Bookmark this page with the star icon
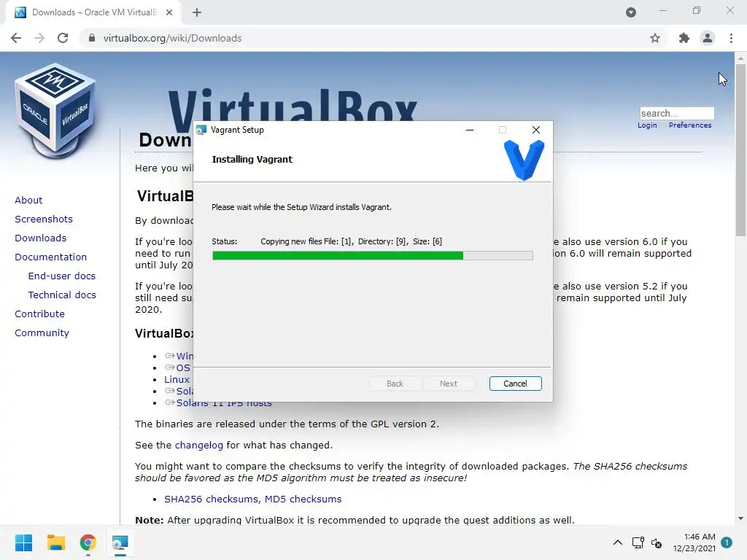The image size is (747, 560). (655, 38)
